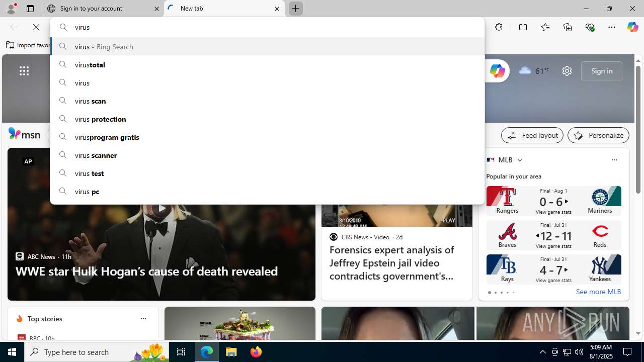Choose the 'virus pc' suggestion
Image resolution: width=644 pixels, height=362 pixels.
(267, 191)
